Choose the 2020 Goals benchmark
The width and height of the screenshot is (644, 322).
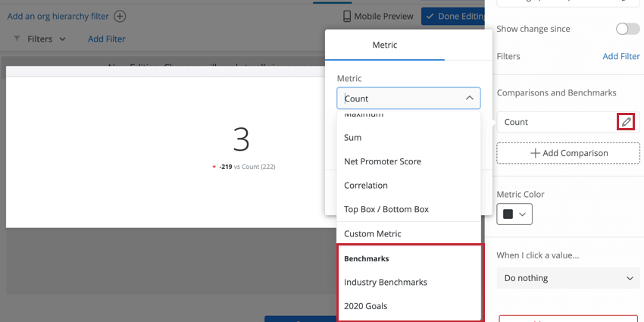[x=408, y=306]
